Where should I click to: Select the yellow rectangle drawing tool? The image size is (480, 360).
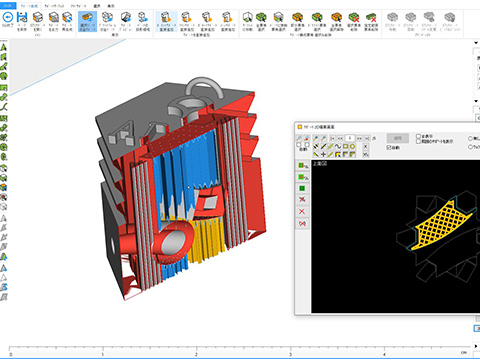pos(345,146)
